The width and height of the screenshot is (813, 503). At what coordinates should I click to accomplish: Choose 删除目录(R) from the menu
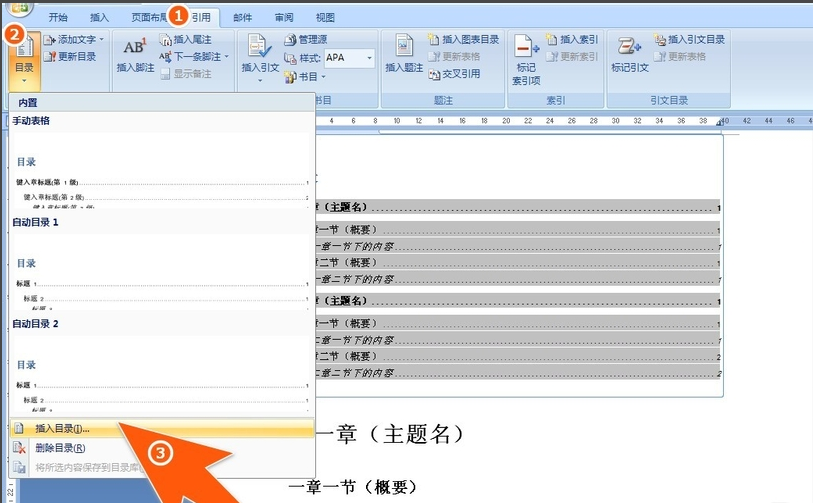pyautogui.click(x=162, y=448)
